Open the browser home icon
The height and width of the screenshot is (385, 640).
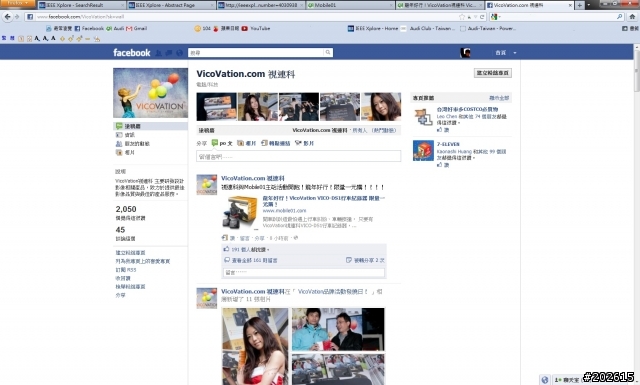632,17
